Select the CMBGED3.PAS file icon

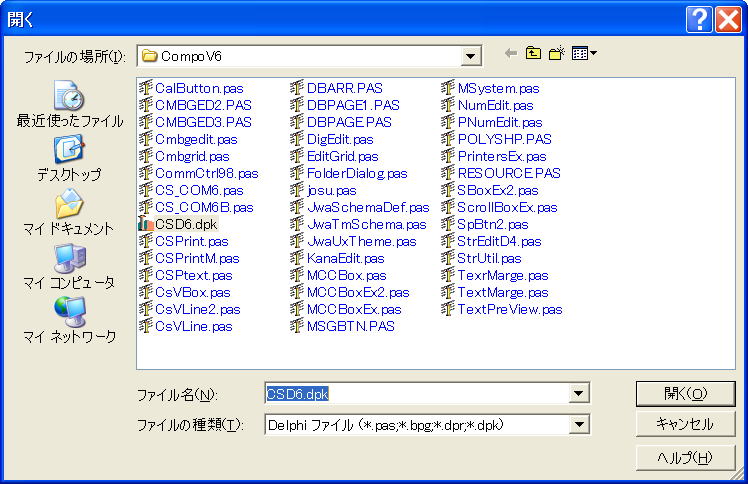click(x=145, y=122)
